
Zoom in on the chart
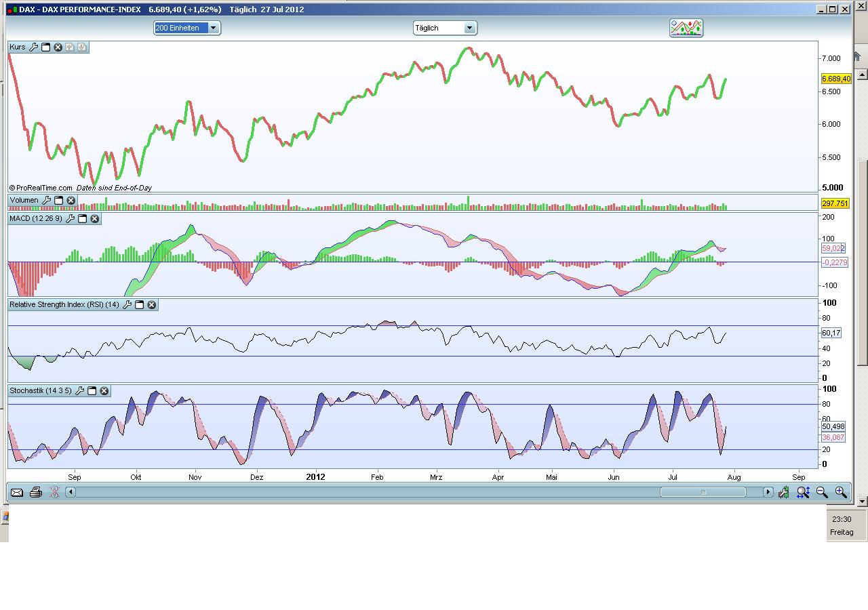[x=841, y=493]
